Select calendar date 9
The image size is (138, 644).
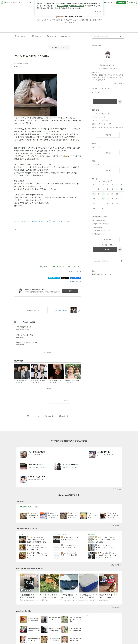pyautogui.click(x=103, y=194)
